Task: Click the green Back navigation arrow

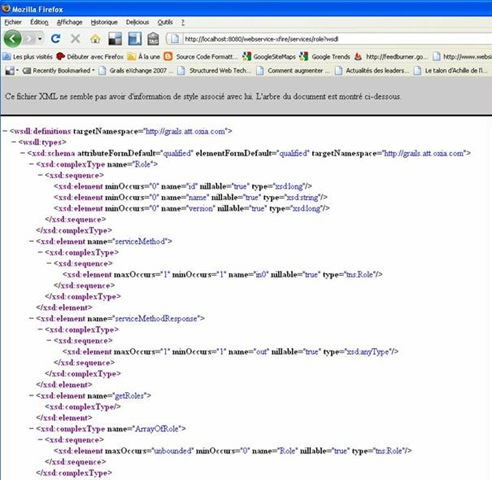Action: pyautogui.click(x=12, y=39)
